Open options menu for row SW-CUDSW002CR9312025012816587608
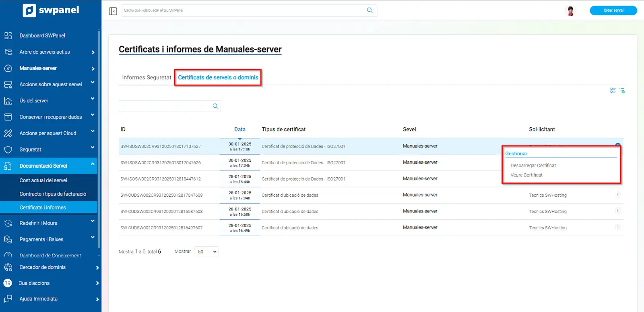644x312 pixels. tap(618, 211)
